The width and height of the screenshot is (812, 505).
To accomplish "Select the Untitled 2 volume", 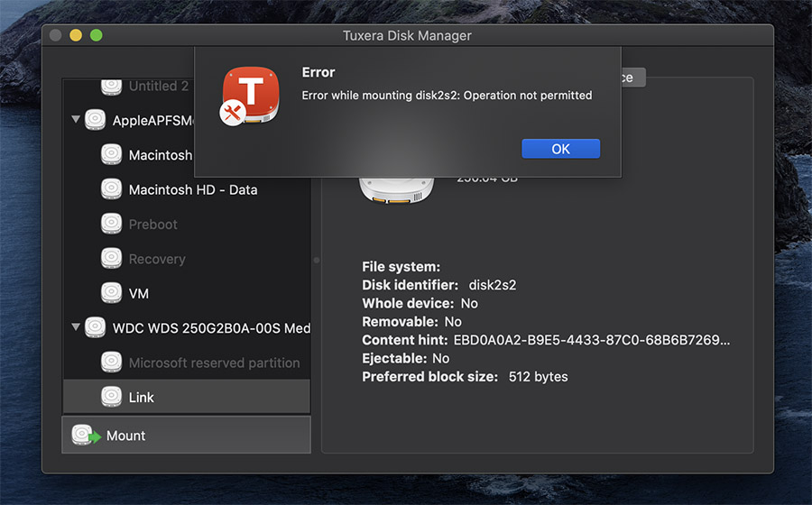I will tap(187, 87).
